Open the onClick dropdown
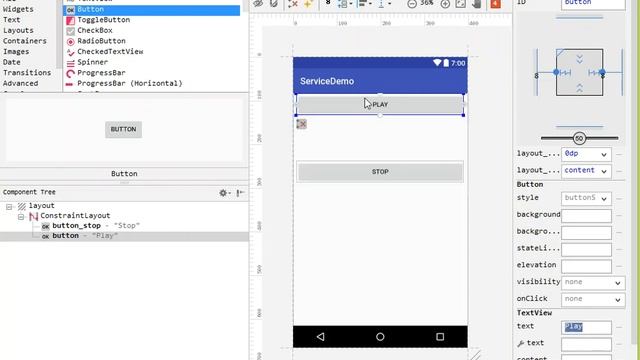The width and height of the screenshot is (640, 360). click(x=593, y=299)
